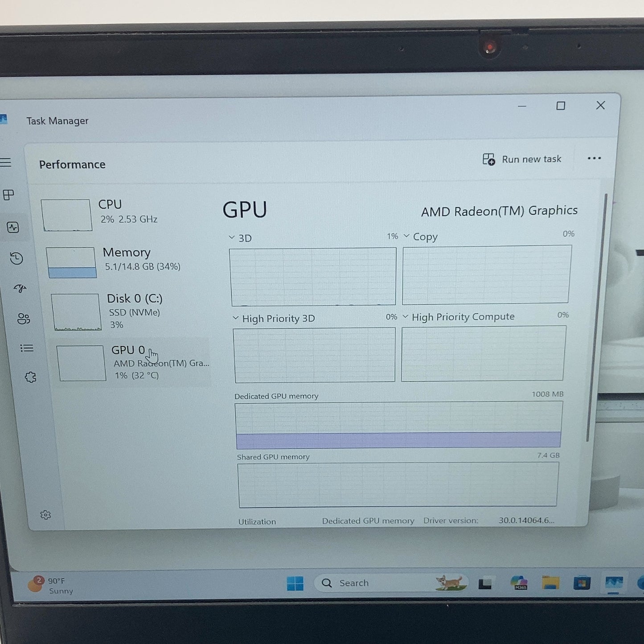Open the Users page icon
Viewport: 644px width, 644px height.
[24, 319]
